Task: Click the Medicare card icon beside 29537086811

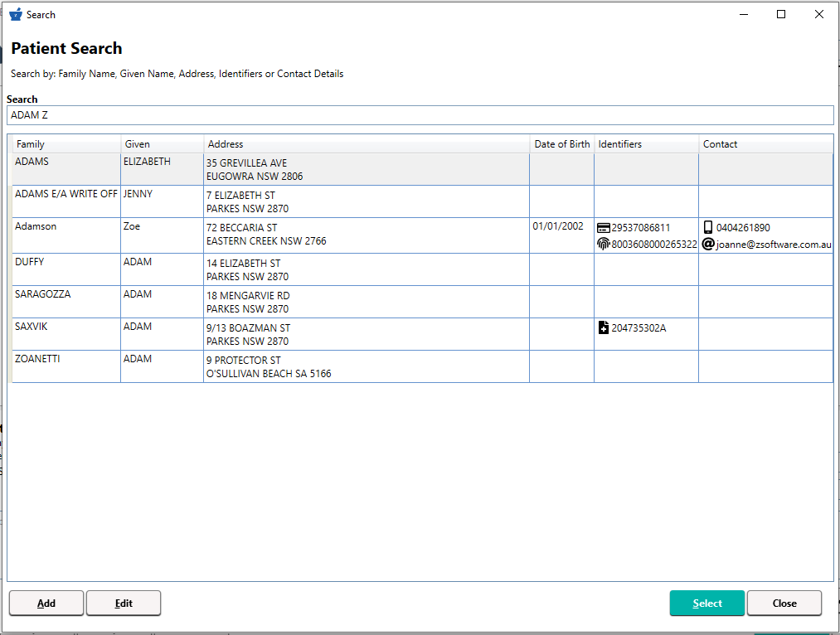Action: coord(603,228)
